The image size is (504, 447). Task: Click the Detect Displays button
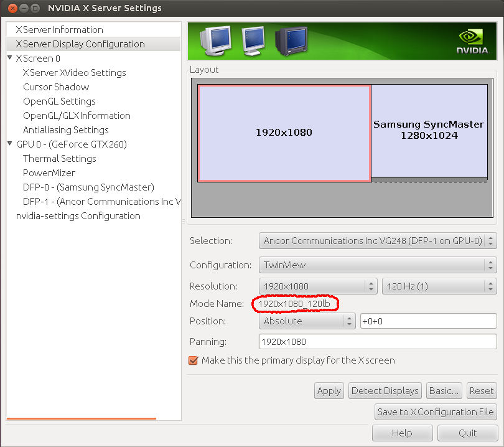pyautogui.click(x=385, y=391)
